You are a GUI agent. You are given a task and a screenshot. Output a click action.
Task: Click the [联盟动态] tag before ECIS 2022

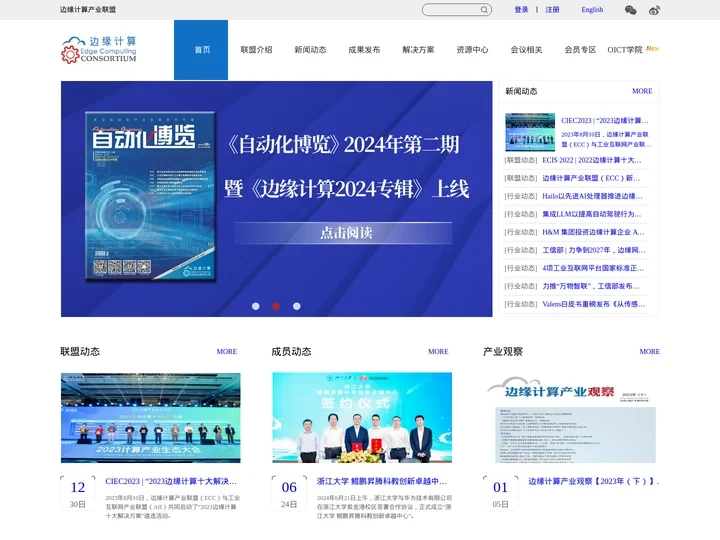point(521,160)
